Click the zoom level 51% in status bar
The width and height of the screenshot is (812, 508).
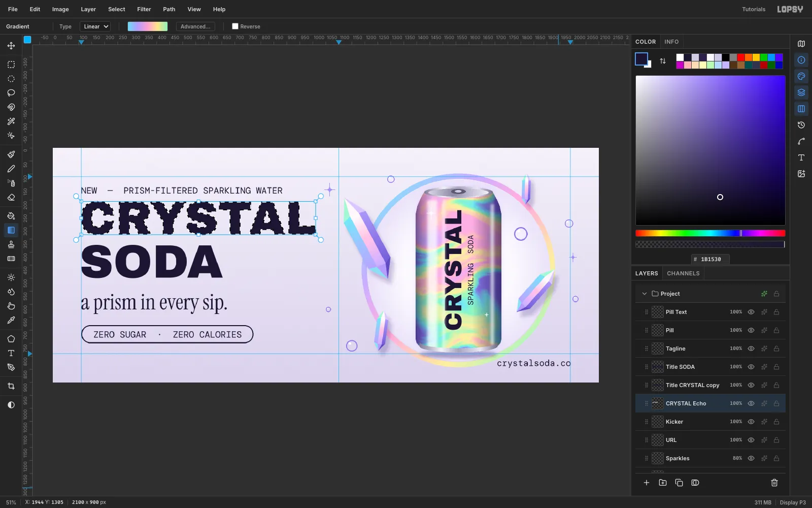click(11, 502)
